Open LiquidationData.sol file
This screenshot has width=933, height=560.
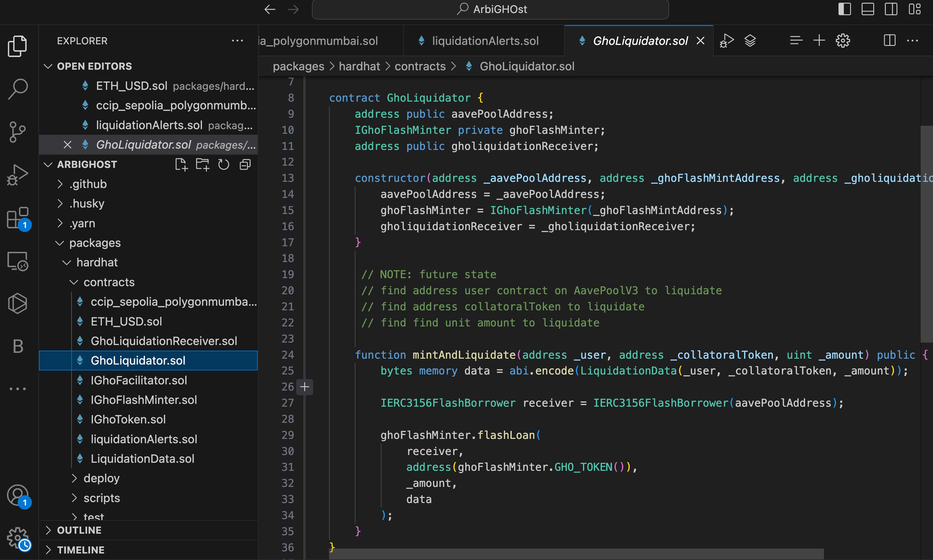coord(149,459)
